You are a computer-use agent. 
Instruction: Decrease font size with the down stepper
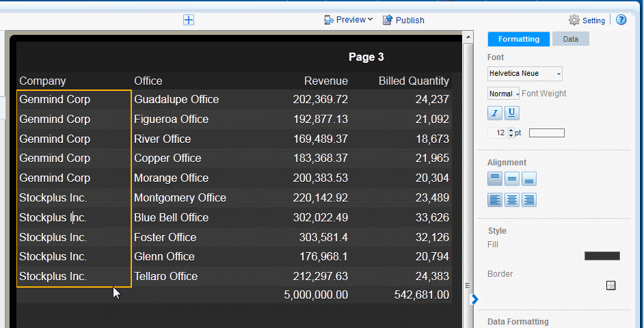(x=511, y=135)
